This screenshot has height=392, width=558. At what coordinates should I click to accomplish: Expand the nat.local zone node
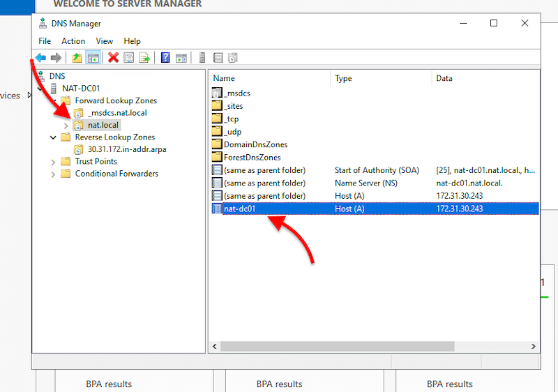[x=66, y=126]
